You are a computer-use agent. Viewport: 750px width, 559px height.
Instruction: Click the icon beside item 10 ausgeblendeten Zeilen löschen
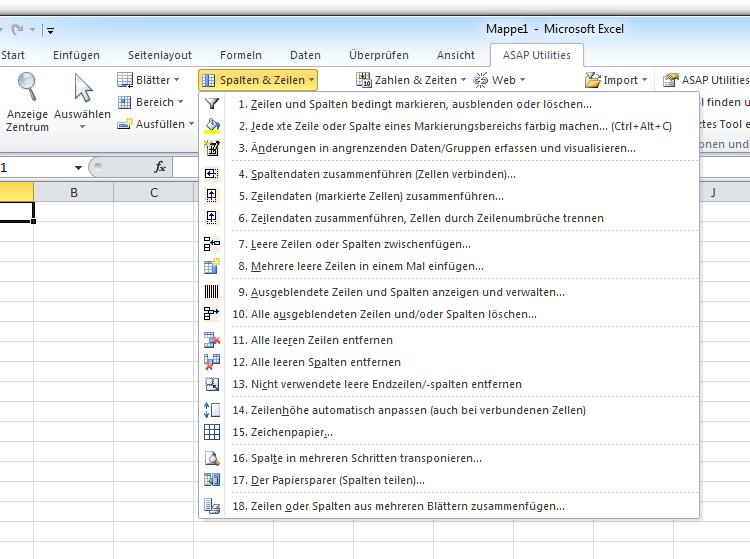click(211, 314)
